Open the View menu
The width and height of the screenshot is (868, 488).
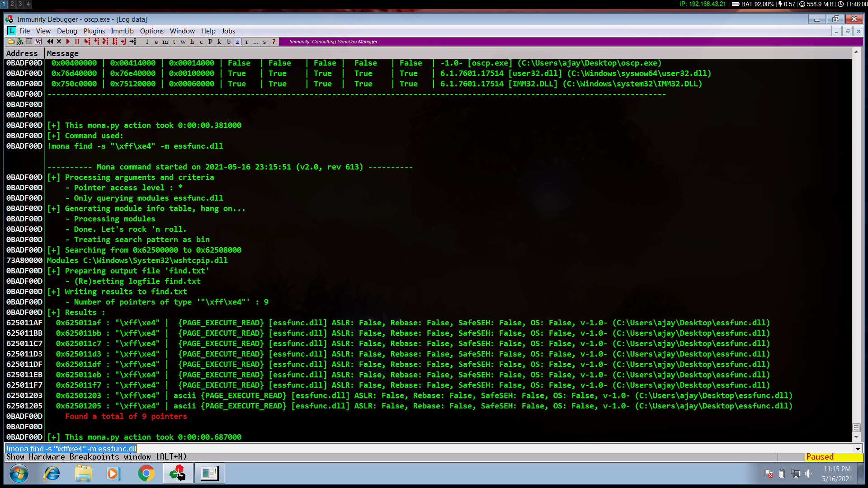(43, 31)
